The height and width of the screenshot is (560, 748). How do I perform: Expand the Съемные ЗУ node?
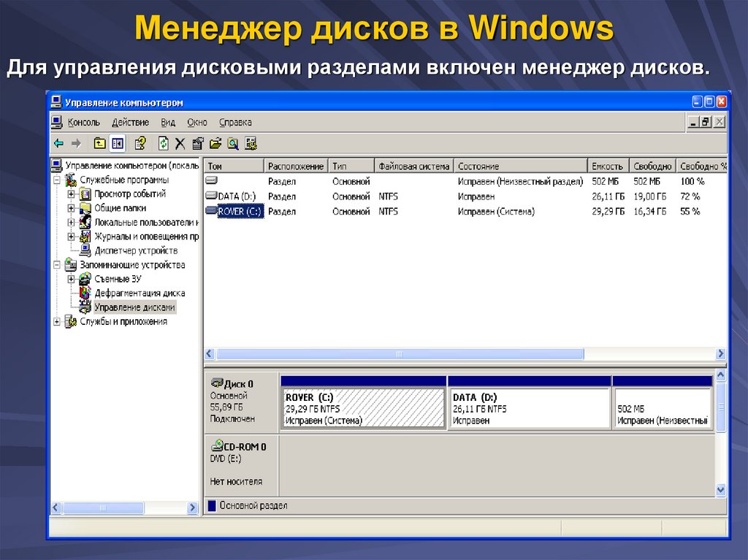tap(71, 279)
